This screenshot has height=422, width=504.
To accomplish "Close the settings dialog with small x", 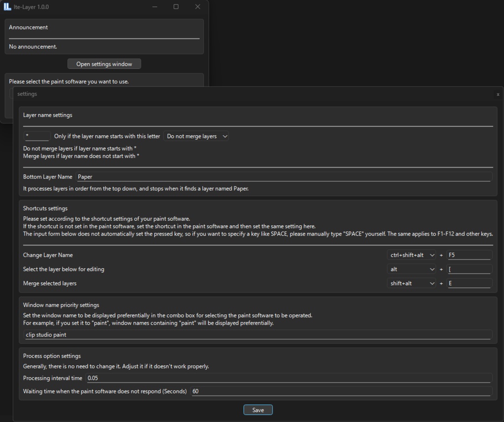I will 498,94.
